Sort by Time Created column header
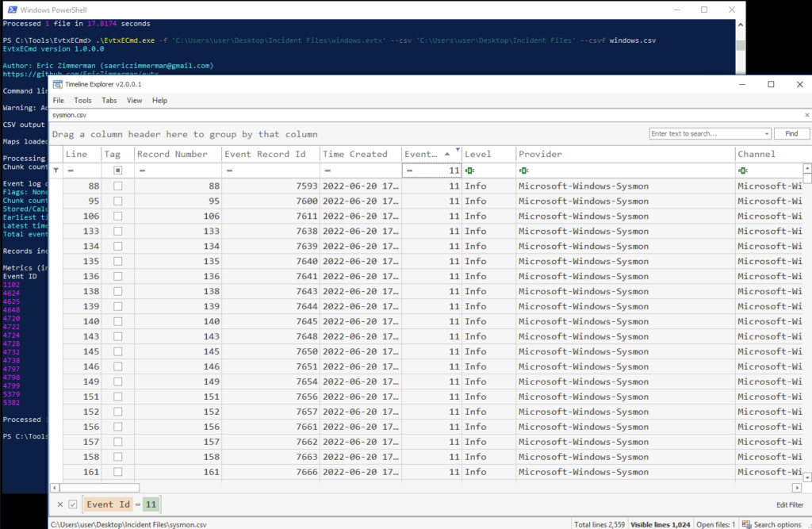Screen dimensions: 812x529 tap(361, 154)
